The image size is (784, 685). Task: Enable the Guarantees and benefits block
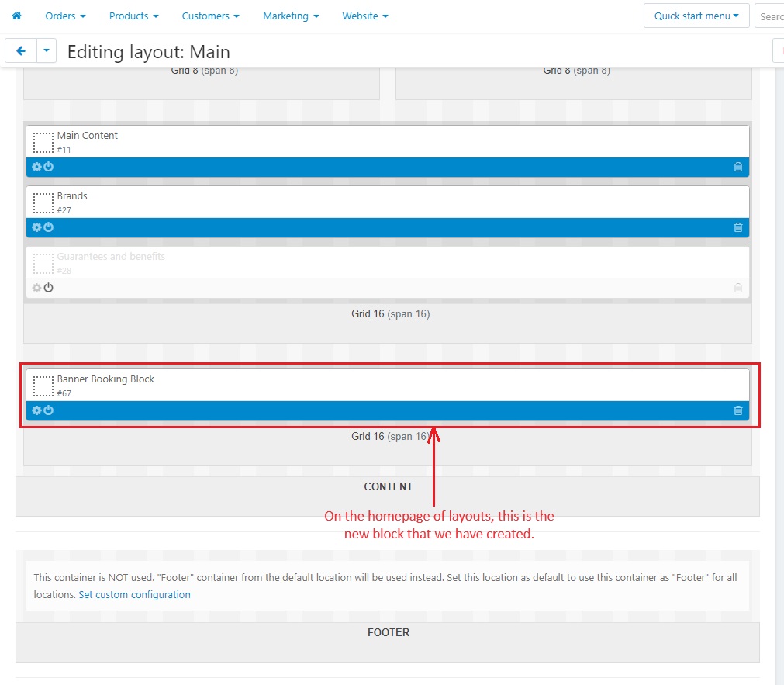pos(49,288)
